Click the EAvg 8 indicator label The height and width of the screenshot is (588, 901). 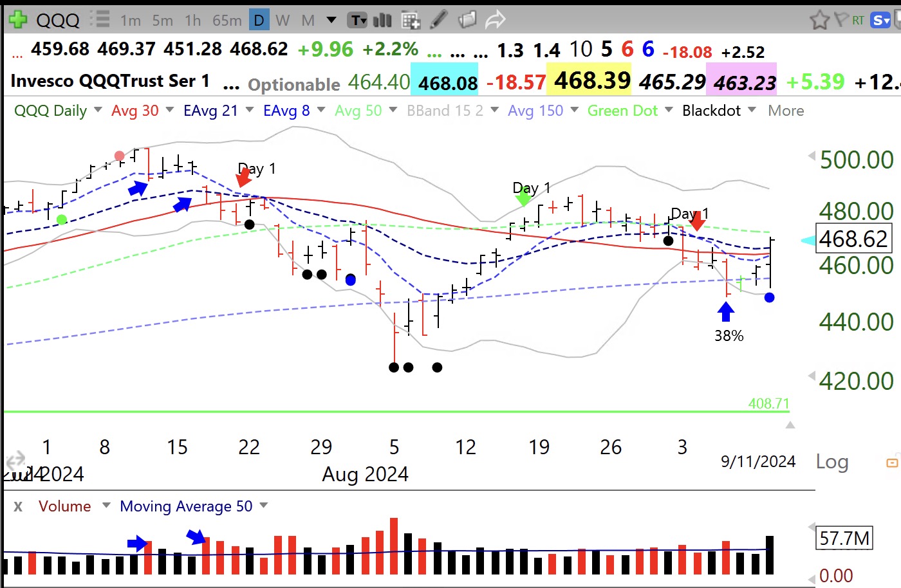[286, 111]
